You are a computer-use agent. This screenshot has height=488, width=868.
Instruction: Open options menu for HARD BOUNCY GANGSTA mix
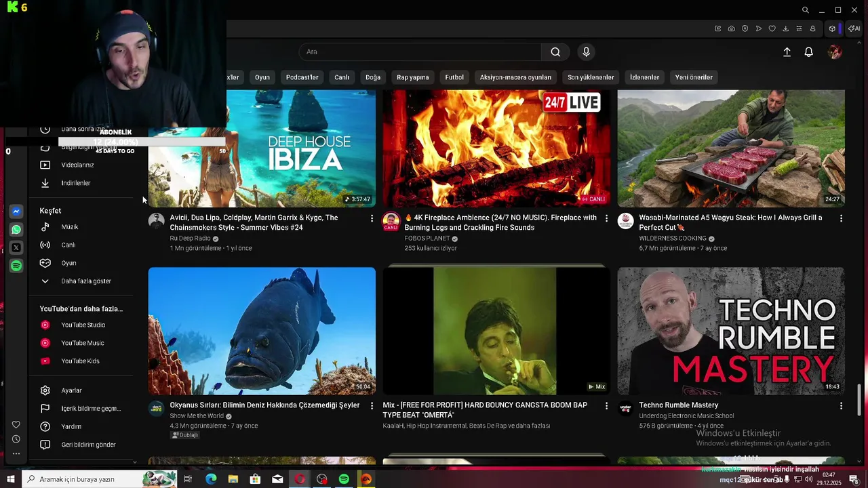[606, 405]
